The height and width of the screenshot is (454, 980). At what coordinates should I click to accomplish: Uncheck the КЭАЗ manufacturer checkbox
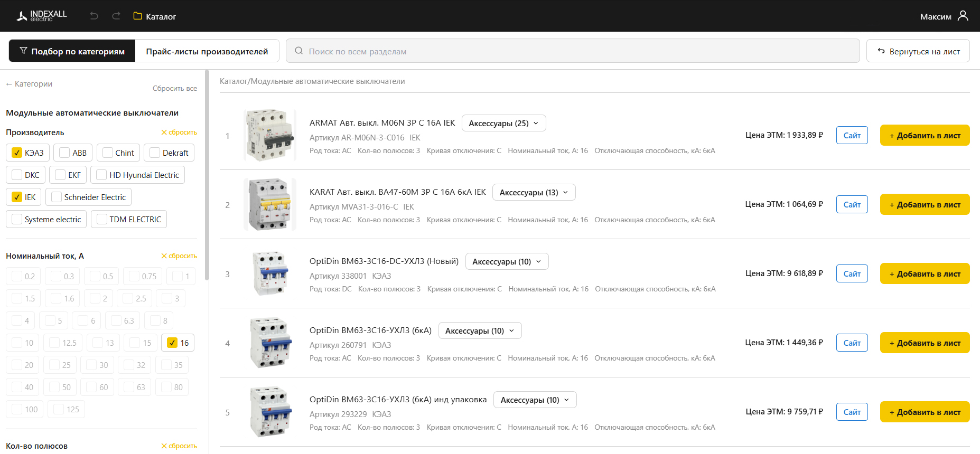coord(17,153)
